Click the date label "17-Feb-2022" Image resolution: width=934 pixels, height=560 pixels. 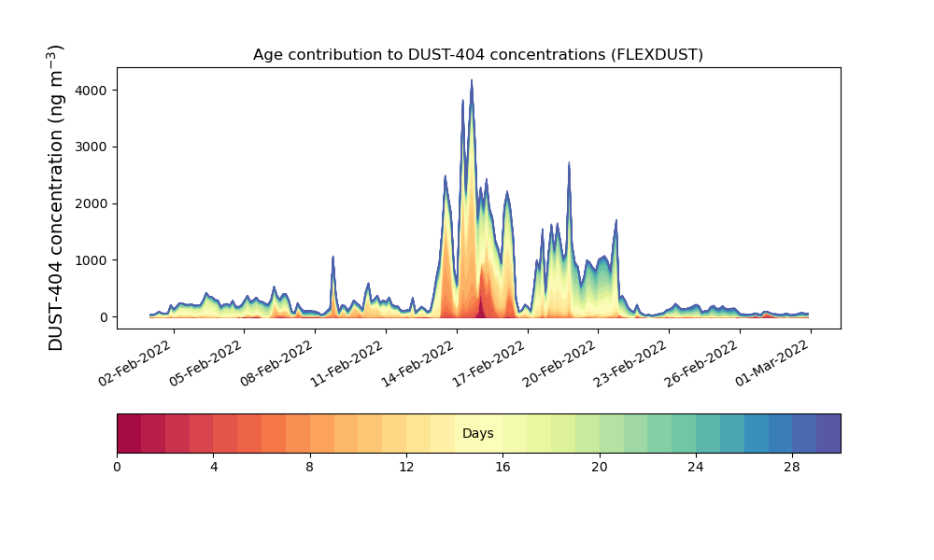(488, 364)
